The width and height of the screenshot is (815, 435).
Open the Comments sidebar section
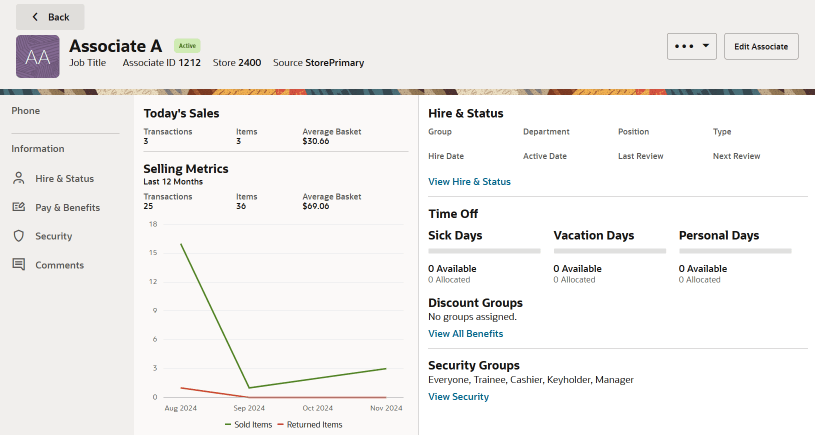click(x=59, y=265)
